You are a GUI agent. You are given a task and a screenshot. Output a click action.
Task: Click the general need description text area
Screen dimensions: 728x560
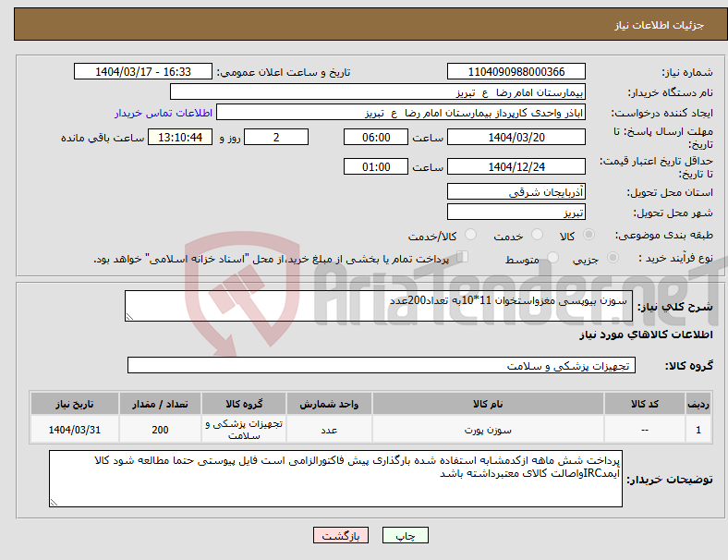point(379,306)
